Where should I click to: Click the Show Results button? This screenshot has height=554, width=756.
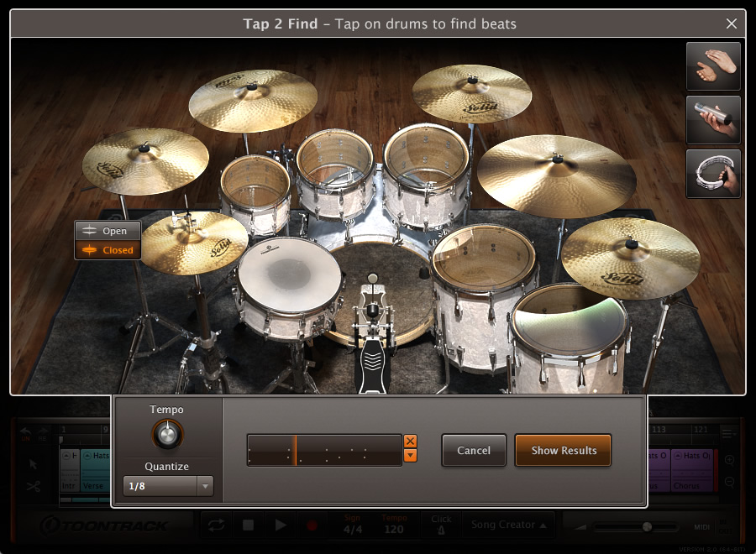(564, 451)
